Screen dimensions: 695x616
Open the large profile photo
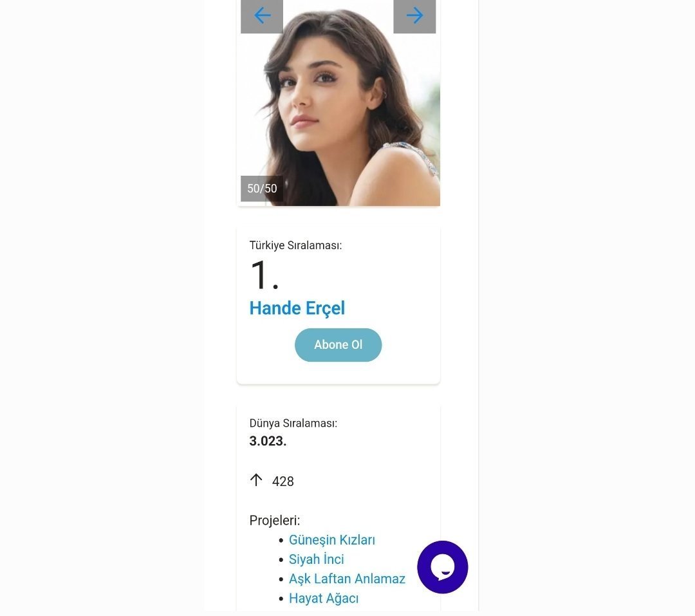[338, 103]
